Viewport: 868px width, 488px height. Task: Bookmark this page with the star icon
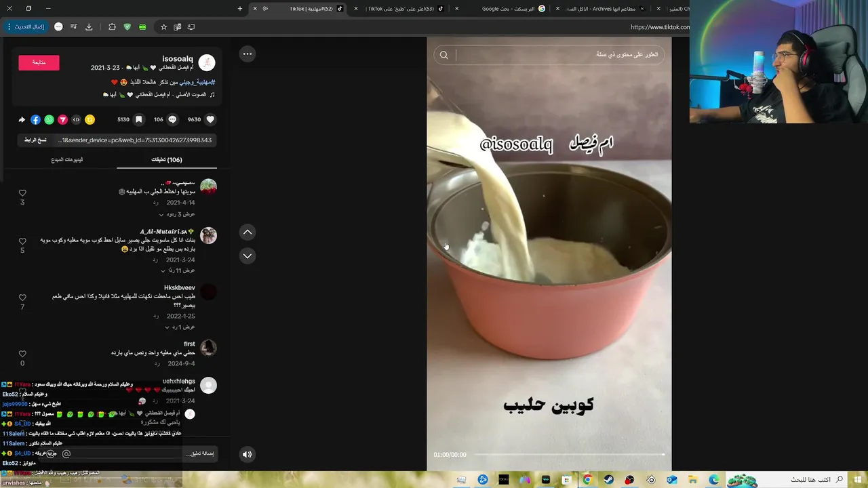click(x=163, y=26)
